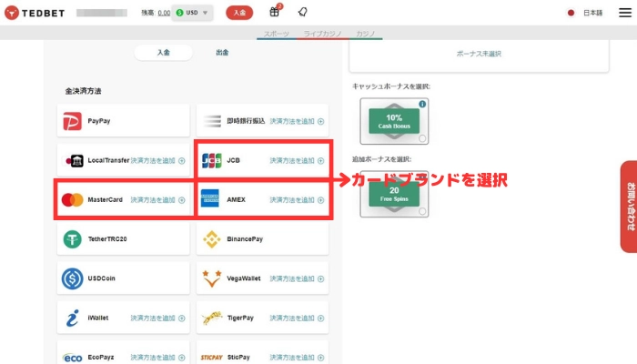Image resolution: width=637 pixels, height=364 pixels.
Task: Open the ライブカジノ tab
Action: click(322, 34)
